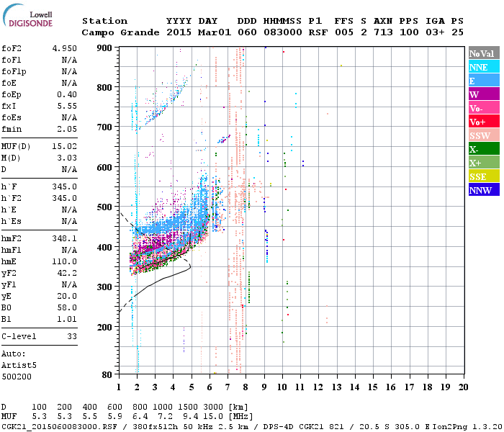Click the D distance 3000 in table

click(213, 408)
